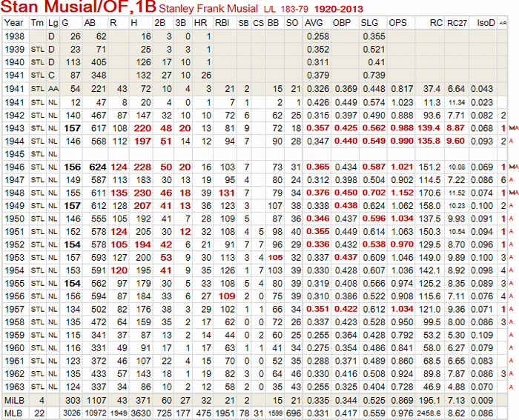Image resolution: width=519 pixels, height=420 pixels.
Task: Click the 1948 average '0.376'
Action: pos(318,193)
